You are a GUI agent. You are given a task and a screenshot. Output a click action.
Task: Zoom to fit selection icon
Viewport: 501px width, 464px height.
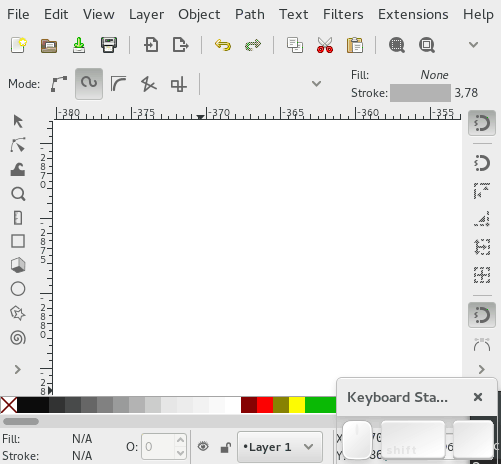click(397, 45)
